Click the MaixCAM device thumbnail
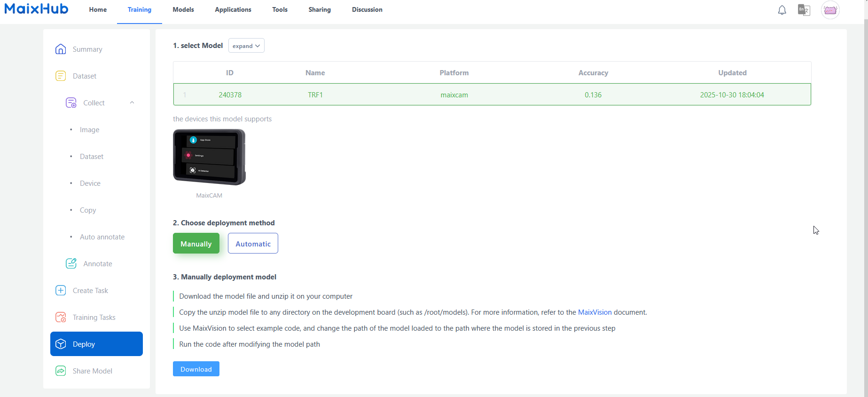This screenshot has height=397, width=868. (209, 157)
